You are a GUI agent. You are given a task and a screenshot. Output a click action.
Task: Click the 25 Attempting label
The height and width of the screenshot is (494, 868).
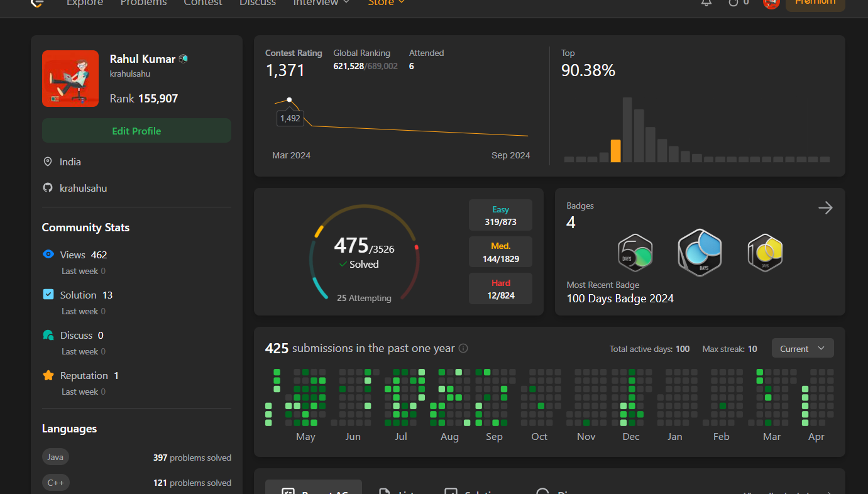pyautogui.click(x=364, y=298)
